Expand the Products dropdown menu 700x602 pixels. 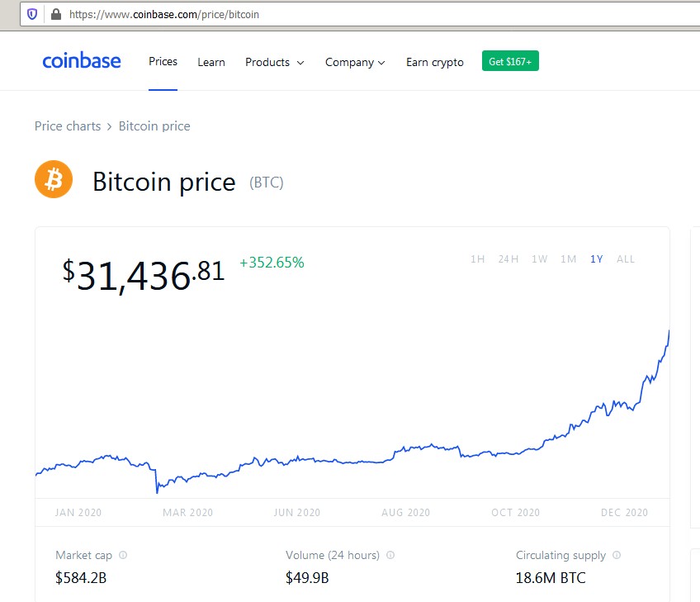click(x=275, y=62)
